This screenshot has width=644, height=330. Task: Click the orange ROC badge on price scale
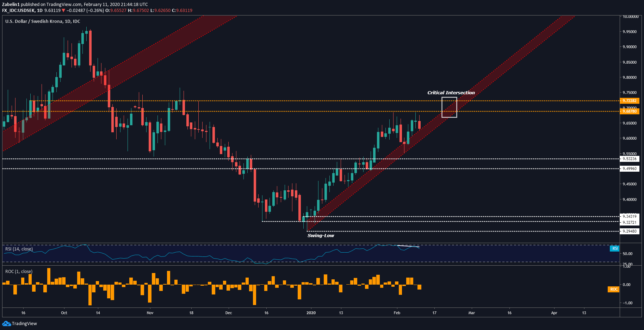coord(614,289)
